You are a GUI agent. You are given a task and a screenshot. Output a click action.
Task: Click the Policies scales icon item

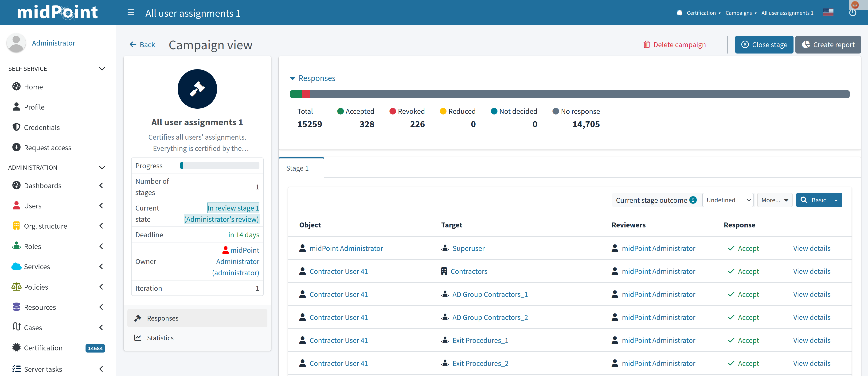pyautogui.click(x=16, y=287)
